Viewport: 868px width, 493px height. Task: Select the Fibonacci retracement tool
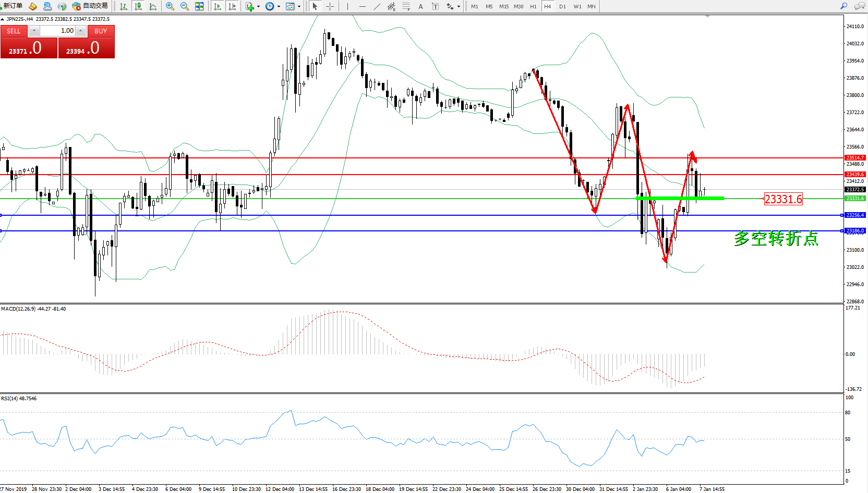click(x=406, y=6)
